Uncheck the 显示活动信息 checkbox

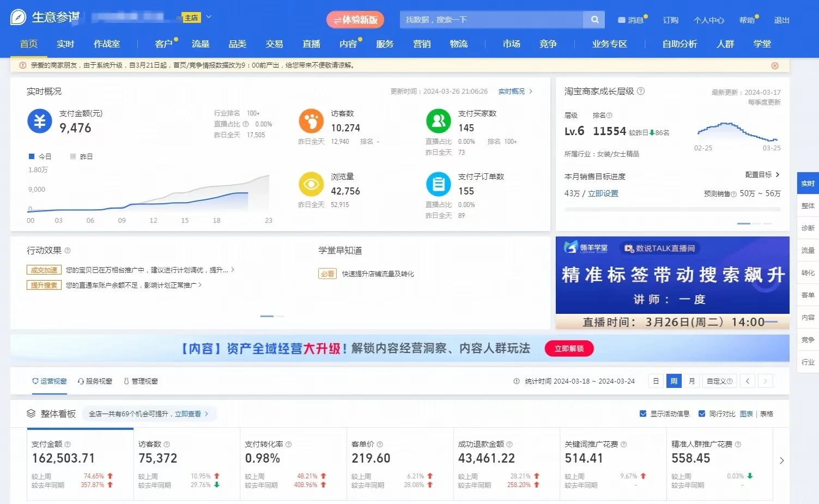[x=644, y=413]
